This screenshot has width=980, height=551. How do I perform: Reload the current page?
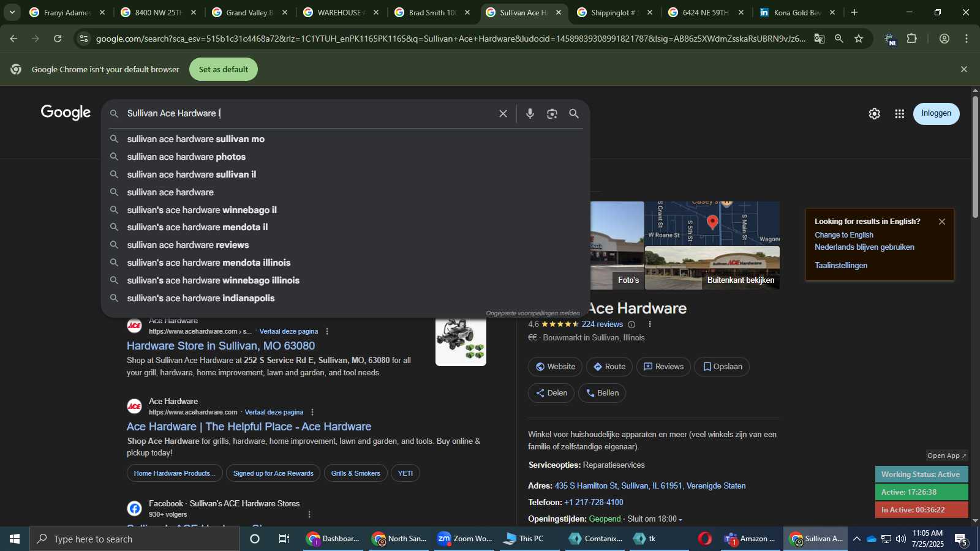tap(58, 39)
